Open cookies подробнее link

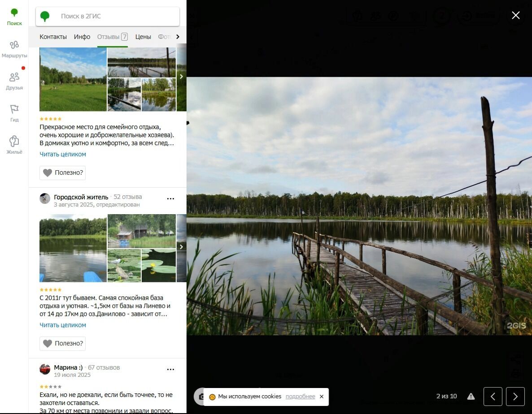pos(300,397)
